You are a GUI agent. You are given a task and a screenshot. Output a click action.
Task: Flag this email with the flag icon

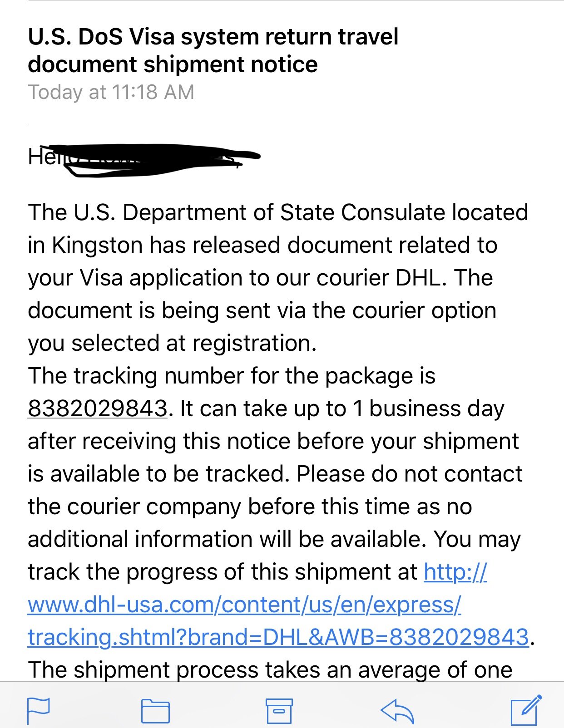pos(38,711)
